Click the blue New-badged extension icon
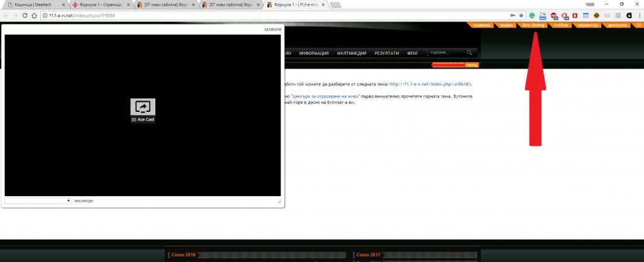 pyautogui.click(x=543, y=16)
